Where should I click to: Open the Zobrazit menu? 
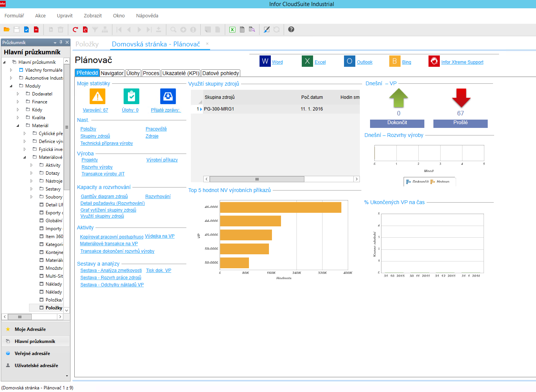pyautogui.click(x=93, y=16)
